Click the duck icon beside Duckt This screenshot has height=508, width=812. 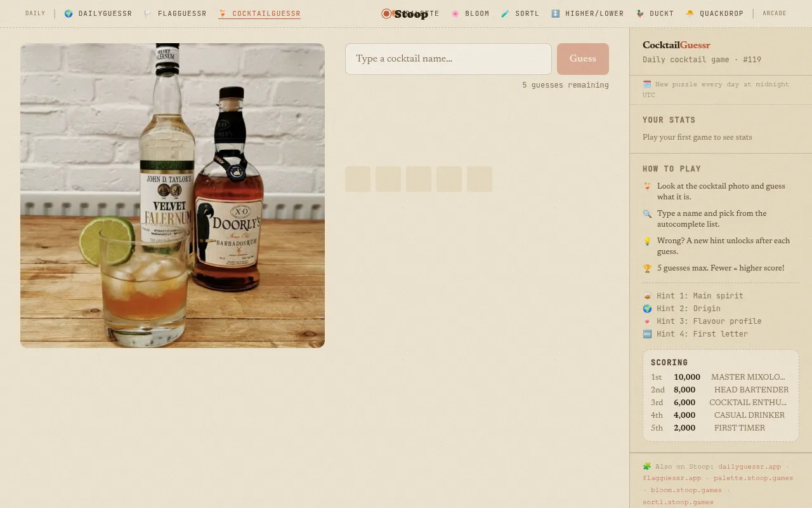coord(640,13)
